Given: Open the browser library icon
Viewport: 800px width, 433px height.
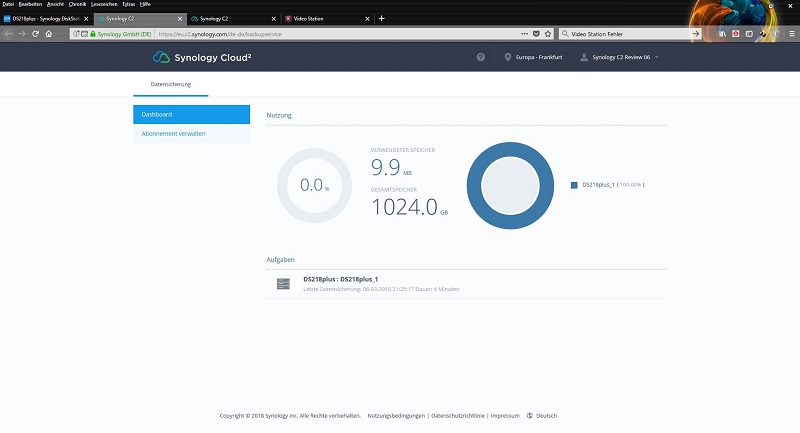Looking at the screenshot, I should tap(722, 34).
